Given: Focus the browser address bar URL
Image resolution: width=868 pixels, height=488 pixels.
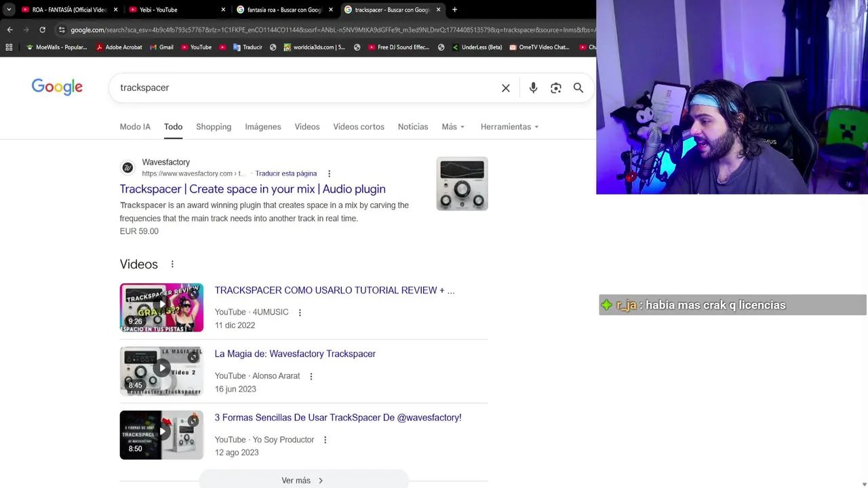Looking at the screenshot, I should [x=332, y=30].
